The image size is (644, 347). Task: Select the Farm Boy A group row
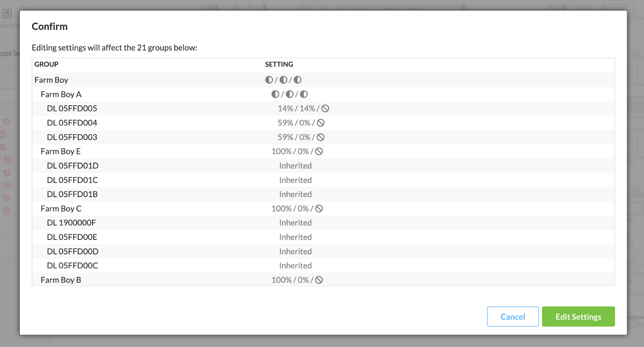click(61, 94)
